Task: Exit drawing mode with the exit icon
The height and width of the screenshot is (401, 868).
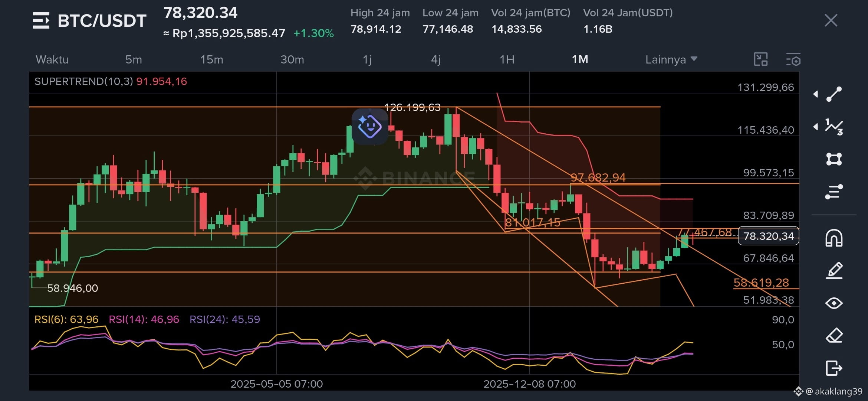Action: (834, 368)
